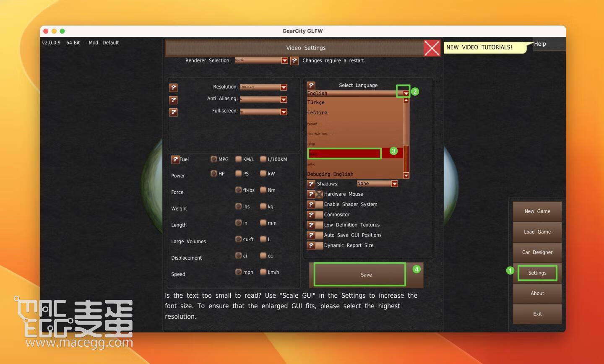Click the Exit button
This screenshot has height=364, width=604.
537,314
